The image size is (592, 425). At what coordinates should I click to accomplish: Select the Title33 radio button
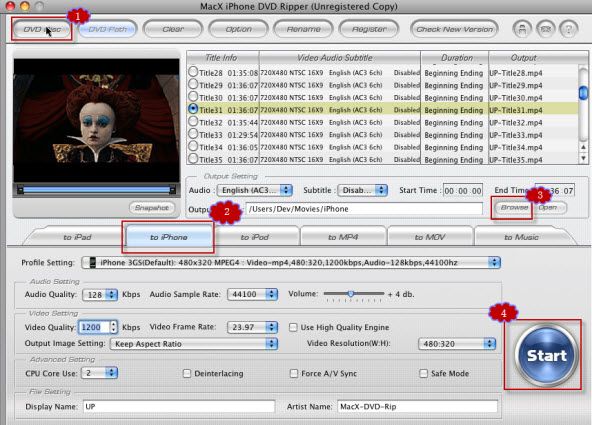(x=193, y=134)
